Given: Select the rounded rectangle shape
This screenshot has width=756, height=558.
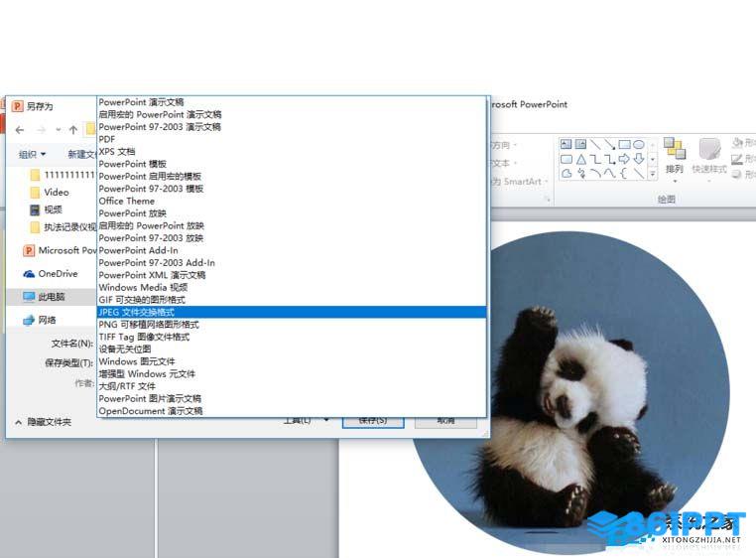Looking at the screenshot, I should [x=567, y=159].
